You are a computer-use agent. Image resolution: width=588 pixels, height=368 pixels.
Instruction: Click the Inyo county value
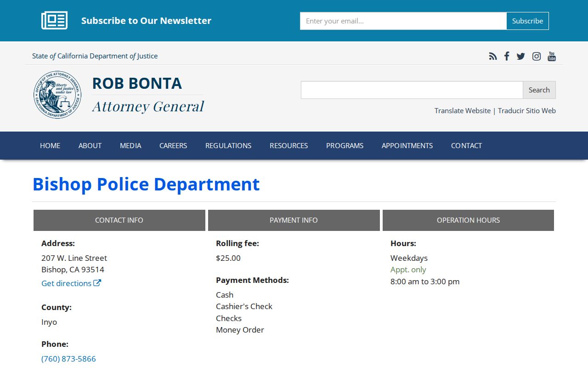click(x=49, y=322)
